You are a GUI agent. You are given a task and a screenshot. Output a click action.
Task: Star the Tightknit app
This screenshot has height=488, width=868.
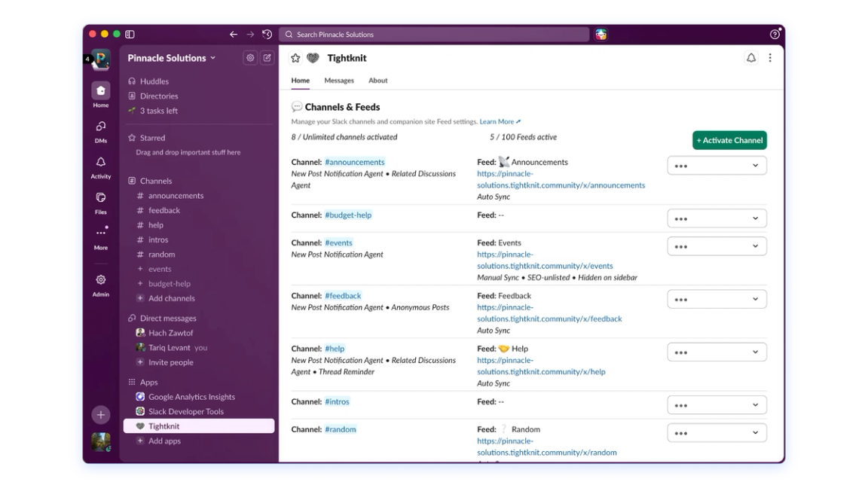click(295, 58)
